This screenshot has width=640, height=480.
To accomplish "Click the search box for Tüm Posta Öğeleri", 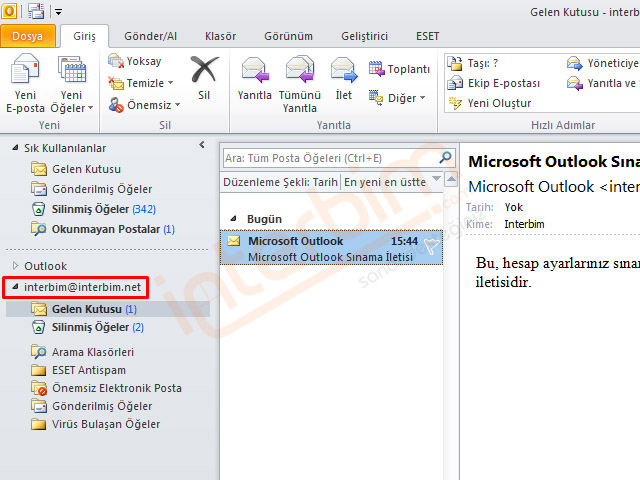I will (x=330, y=158).
